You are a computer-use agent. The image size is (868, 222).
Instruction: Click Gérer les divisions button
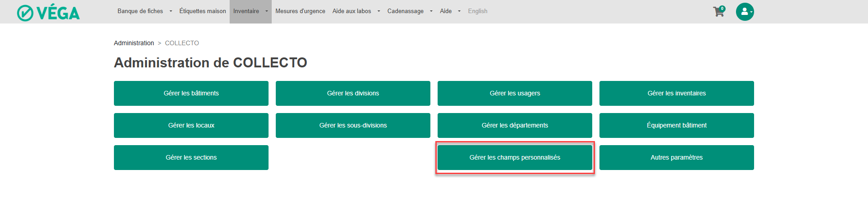(353, 93)
